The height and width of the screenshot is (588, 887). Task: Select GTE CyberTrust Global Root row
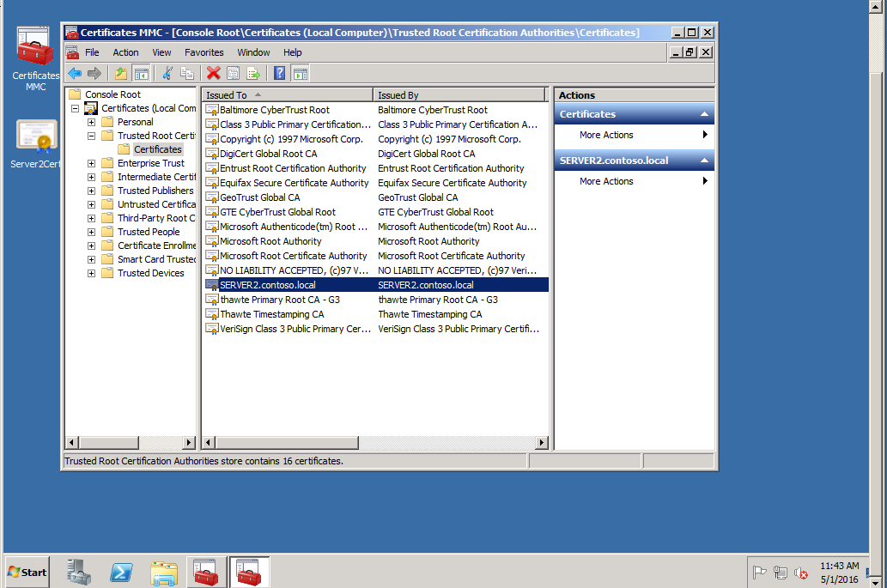(375, 212)
